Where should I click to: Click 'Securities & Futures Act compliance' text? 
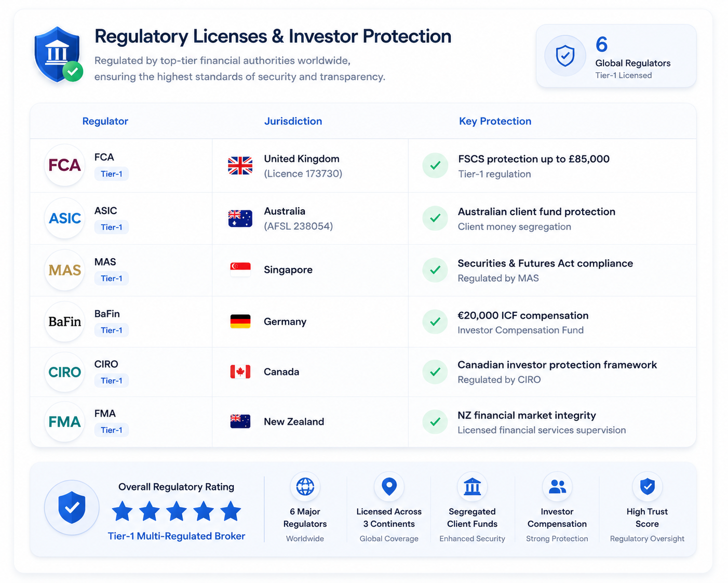[545, 263]
